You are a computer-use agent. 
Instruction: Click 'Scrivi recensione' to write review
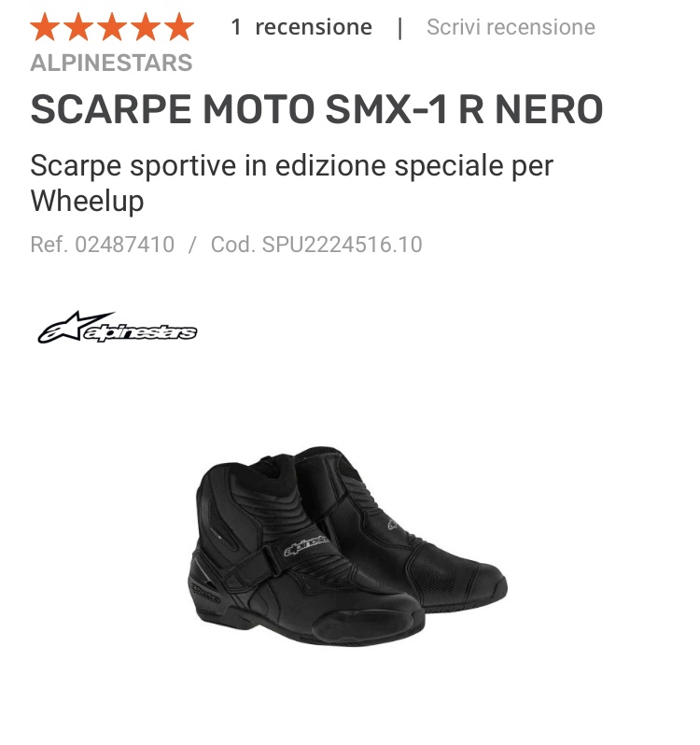511,27
